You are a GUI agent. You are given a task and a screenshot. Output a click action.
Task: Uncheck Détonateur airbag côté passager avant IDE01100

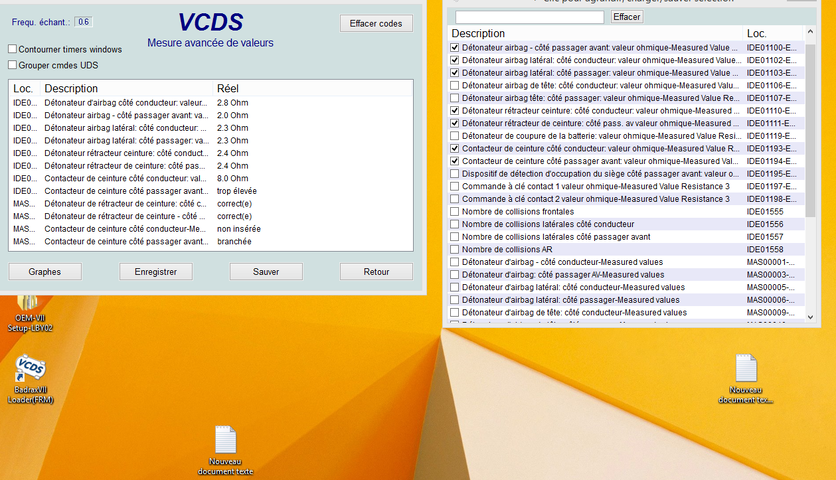455,47
